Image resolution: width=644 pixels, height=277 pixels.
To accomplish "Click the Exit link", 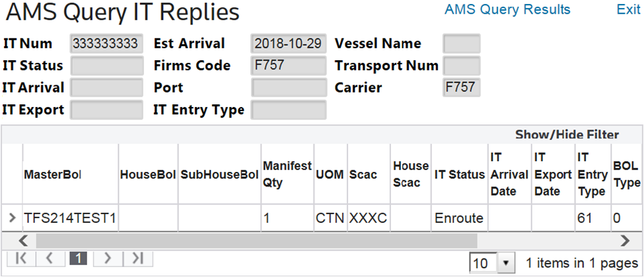I will pyautogui.click(x=628, y=9).
